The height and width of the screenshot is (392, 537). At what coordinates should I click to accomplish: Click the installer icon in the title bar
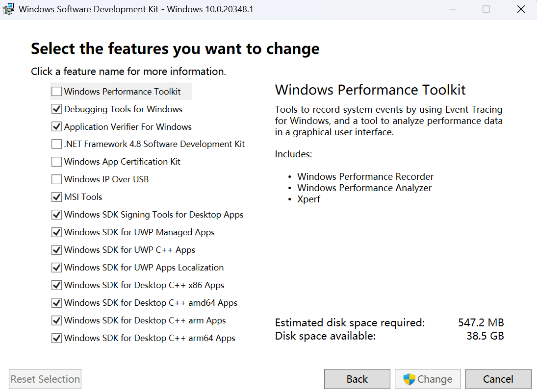click(8, 9)
